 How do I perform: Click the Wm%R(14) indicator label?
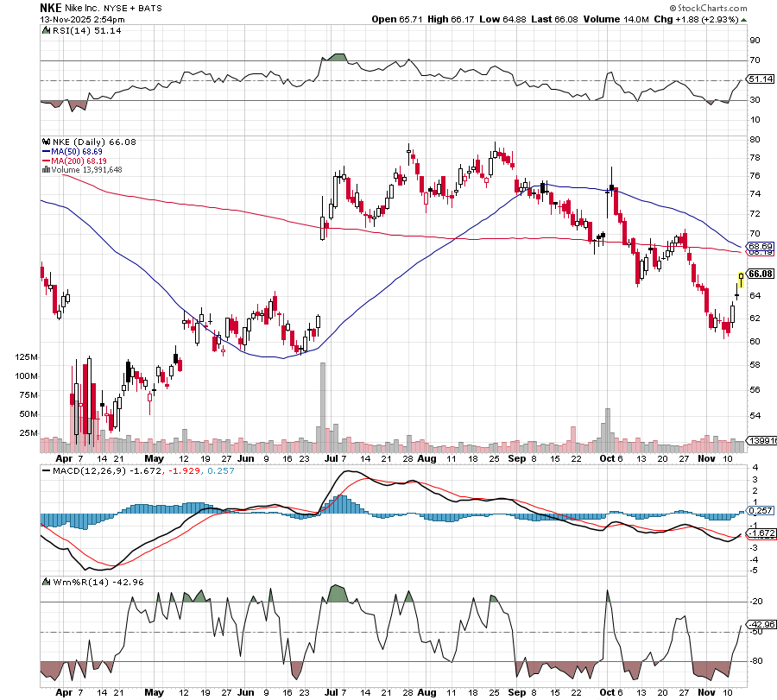tap(77, 582)
